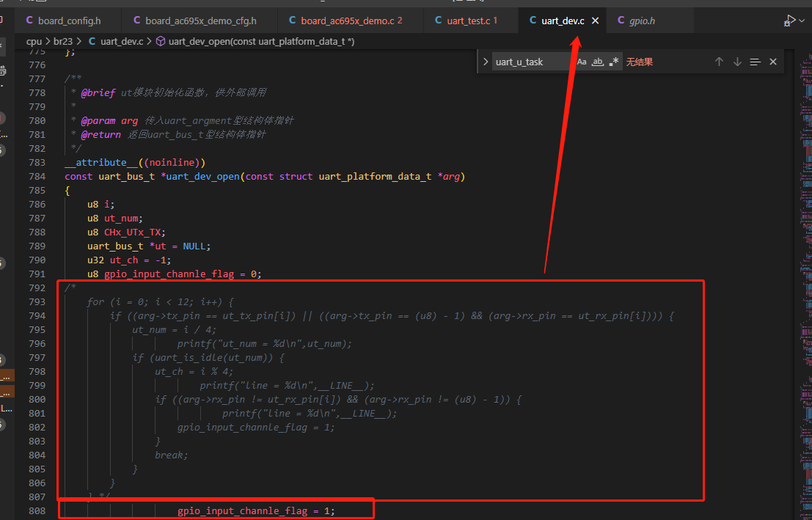Run or debug file play icon
The image size is (812, 520).
789,21
